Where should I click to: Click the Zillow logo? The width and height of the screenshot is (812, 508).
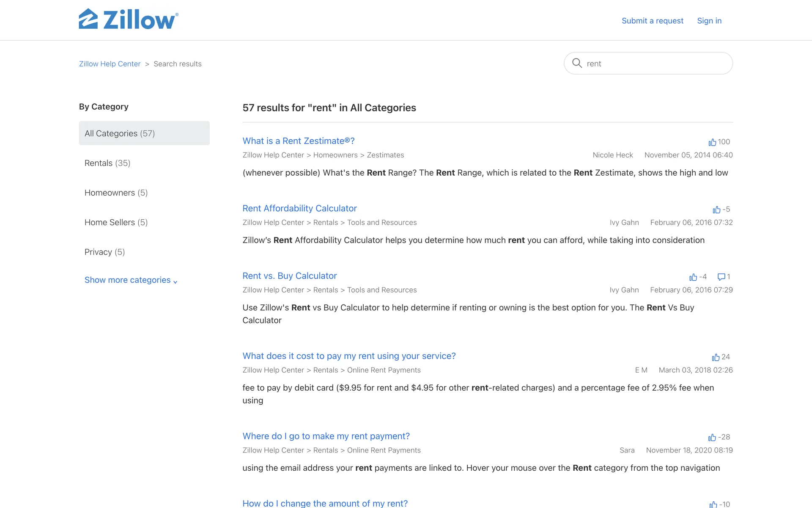coord(129,19)
